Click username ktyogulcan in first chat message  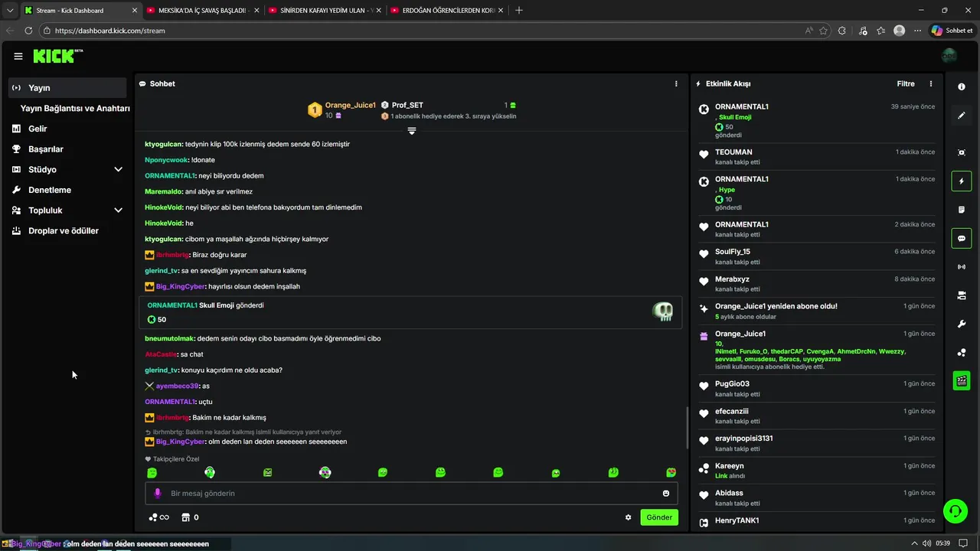tap(163, 144)
